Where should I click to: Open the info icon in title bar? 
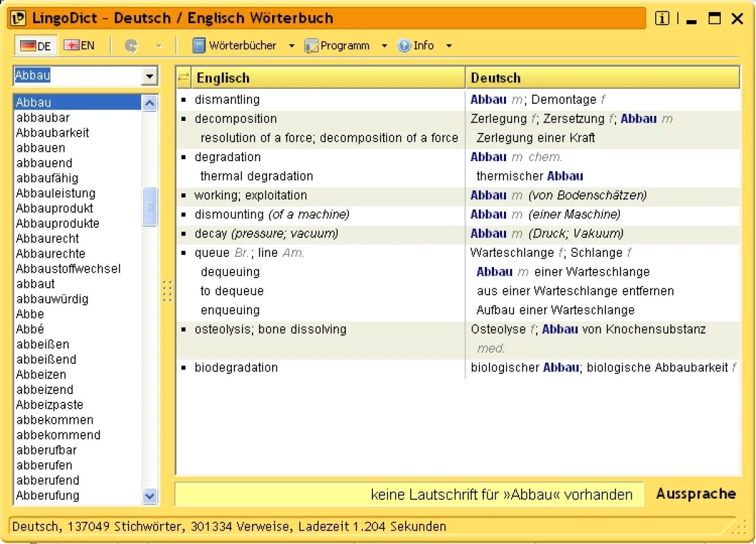tap(662, 19)
